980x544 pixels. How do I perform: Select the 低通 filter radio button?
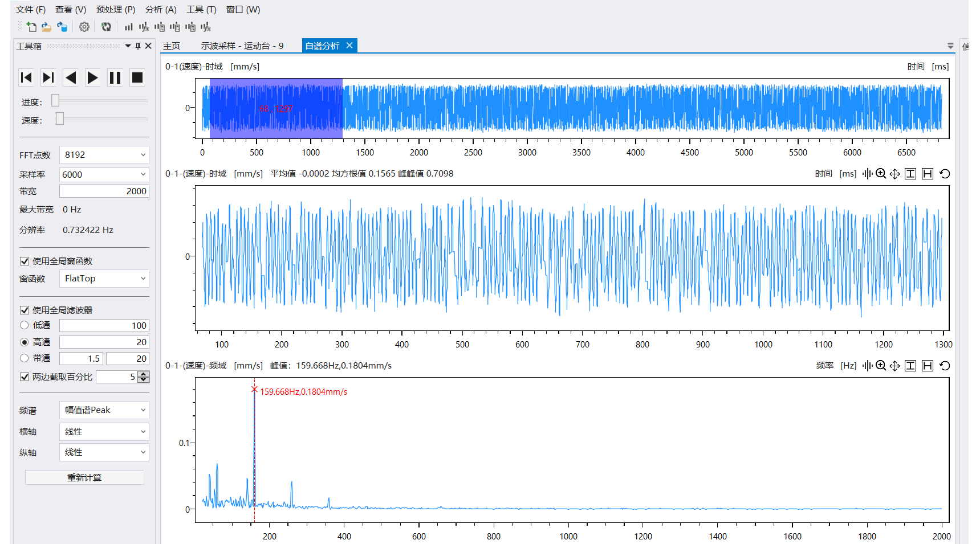(x=25, y=325)
